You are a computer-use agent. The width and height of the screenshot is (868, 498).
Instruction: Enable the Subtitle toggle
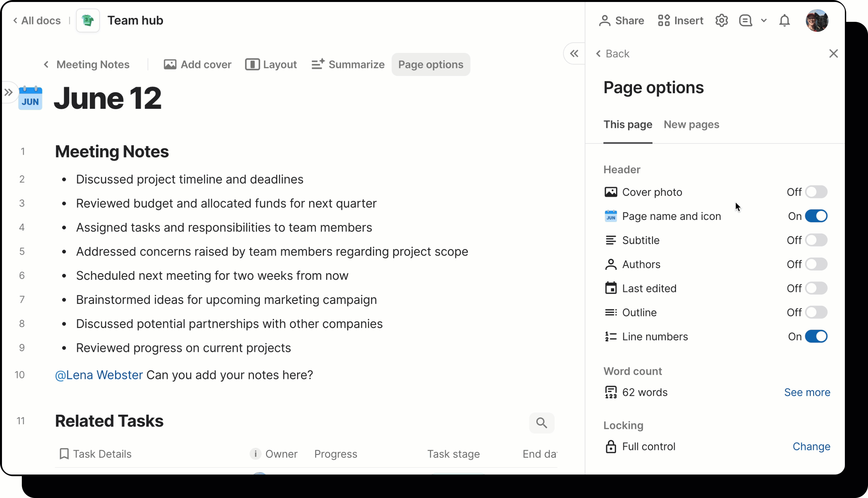tap(816, 240)
